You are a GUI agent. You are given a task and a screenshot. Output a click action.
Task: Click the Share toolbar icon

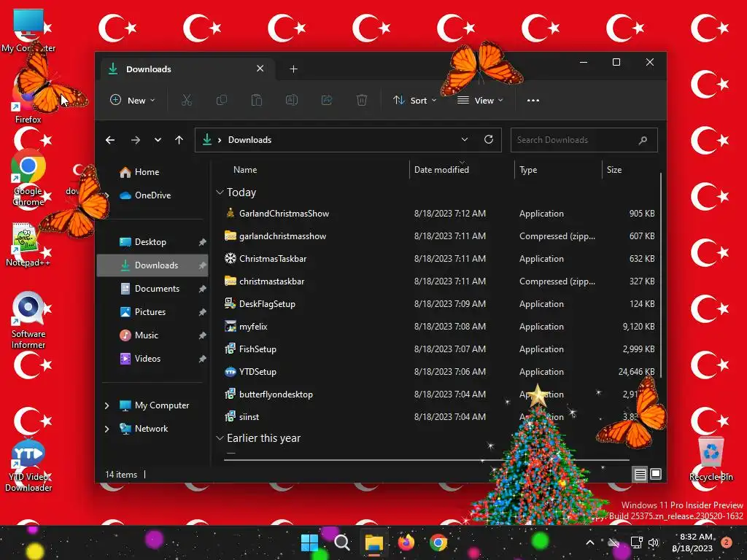coord(327,101)
